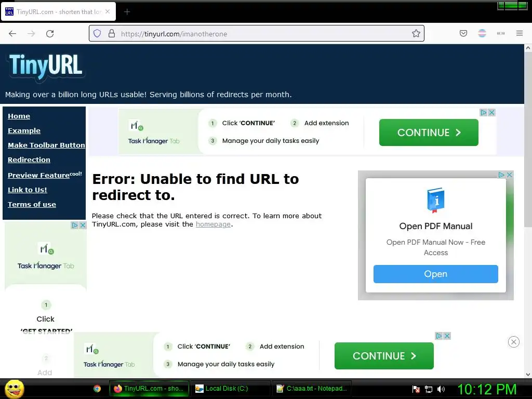Follow the homepage link in error text

[x=213, y=224]
